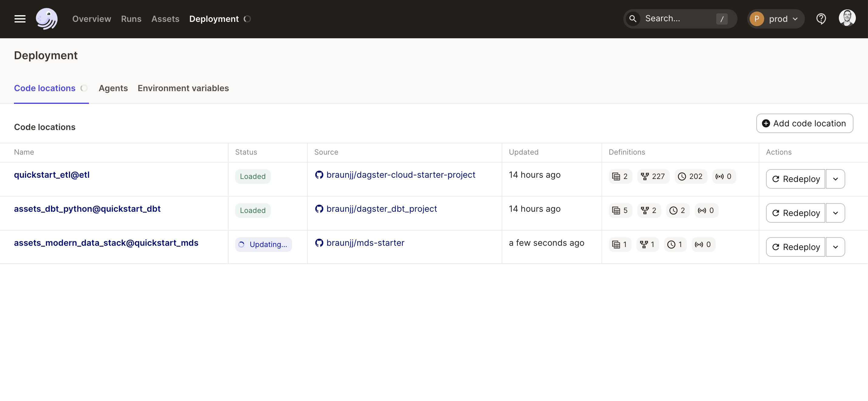The image size is (868, 401).
Task: Click Loaded status badge for assets_dbt_python
Action: tap(253, 211)
